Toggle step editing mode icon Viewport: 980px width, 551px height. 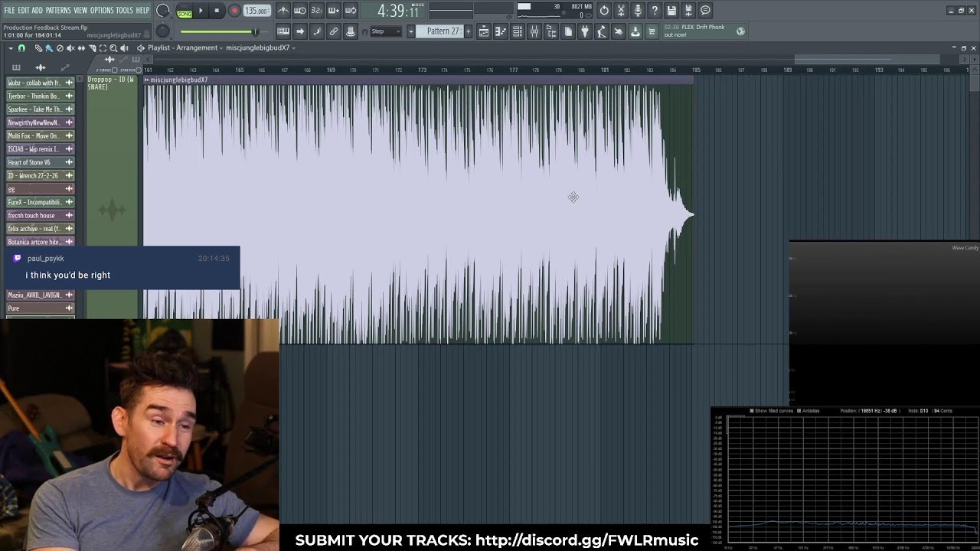pyautogui.click(x=317, y=31)
